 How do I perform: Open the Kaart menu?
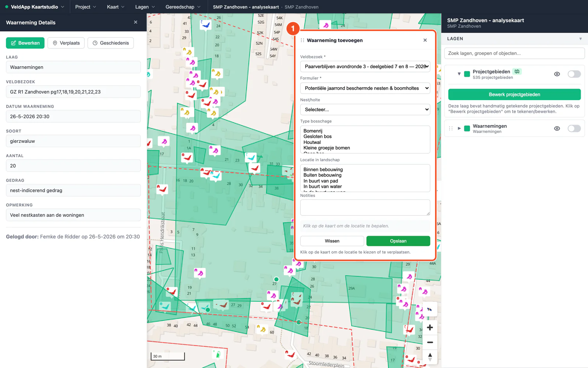pos(116,7)
